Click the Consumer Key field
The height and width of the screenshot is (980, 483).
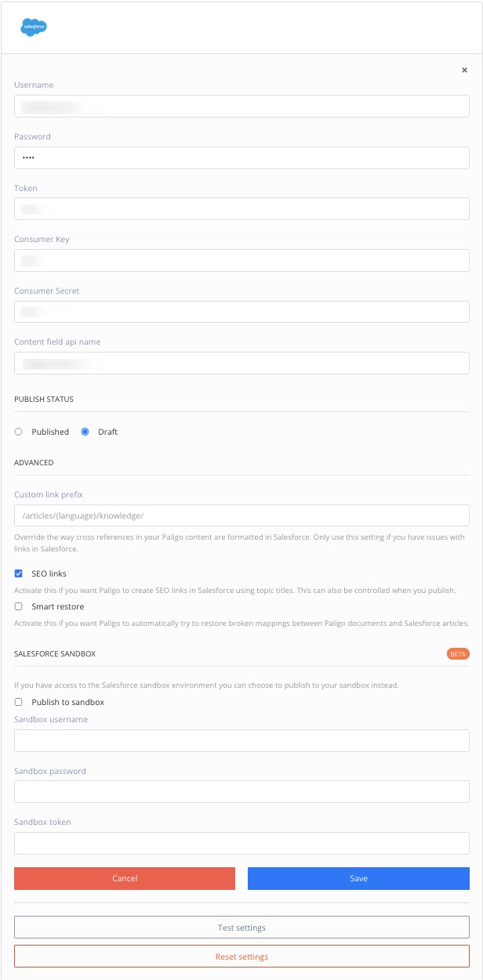click(241, 260)
